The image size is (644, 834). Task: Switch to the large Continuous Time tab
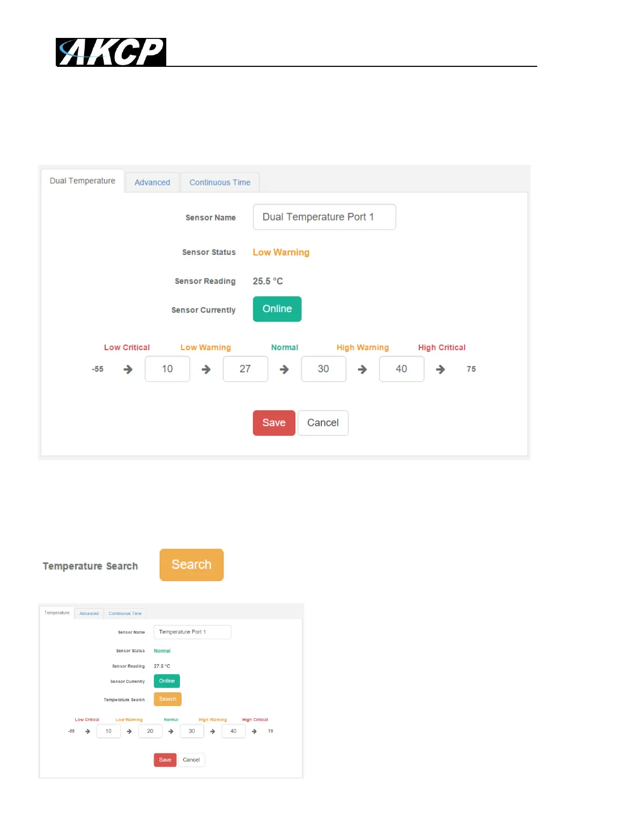(x=220, y=182)
